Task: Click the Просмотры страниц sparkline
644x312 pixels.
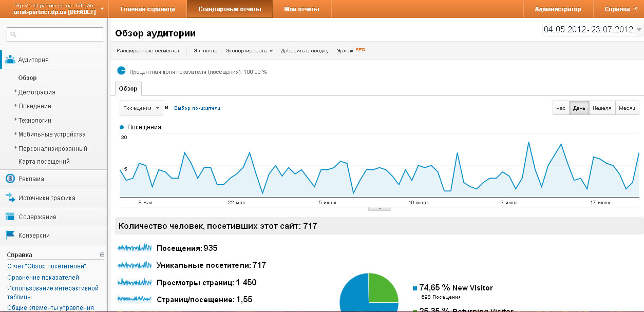Action: click(135, 282)
